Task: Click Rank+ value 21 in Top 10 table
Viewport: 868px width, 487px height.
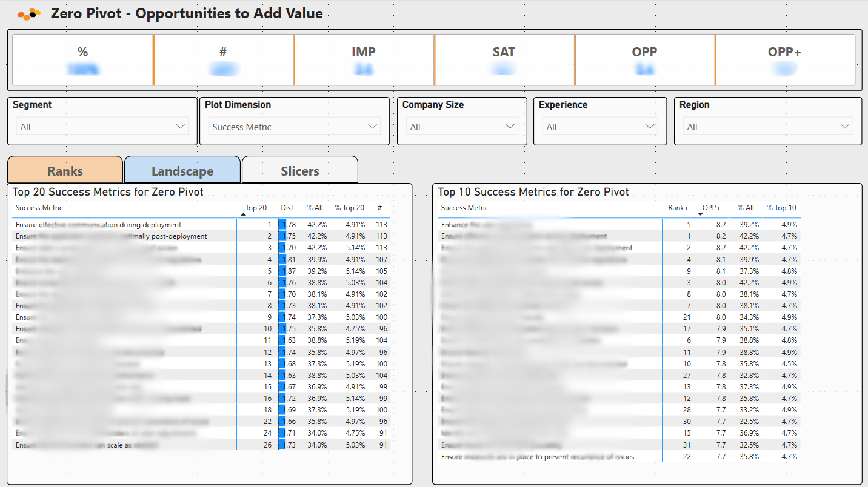Action: click(x=687, y=317)
